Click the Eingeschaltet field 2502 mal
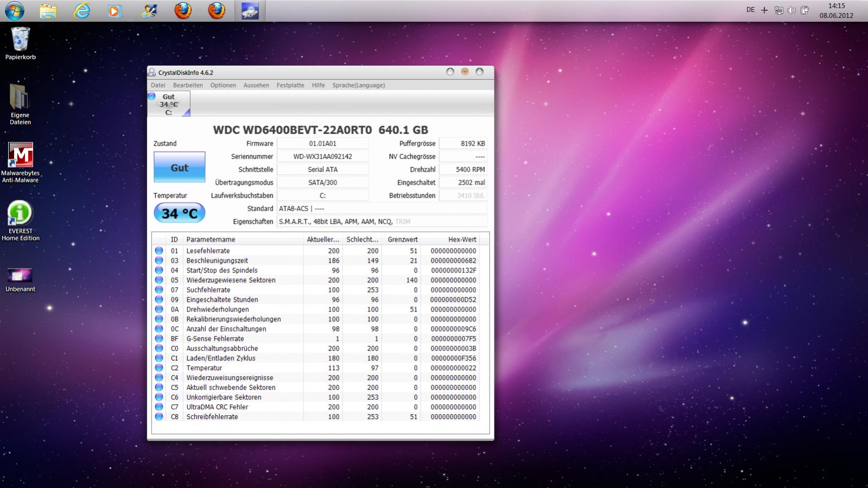Image resolution: width=868 pixels, height=488 pixels. [x=463, y=182]
